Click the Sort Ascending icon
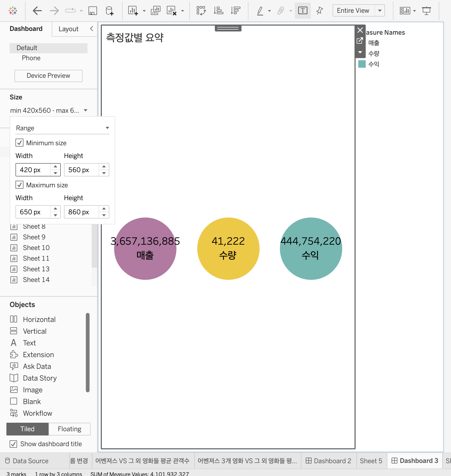 coord(218,11)
